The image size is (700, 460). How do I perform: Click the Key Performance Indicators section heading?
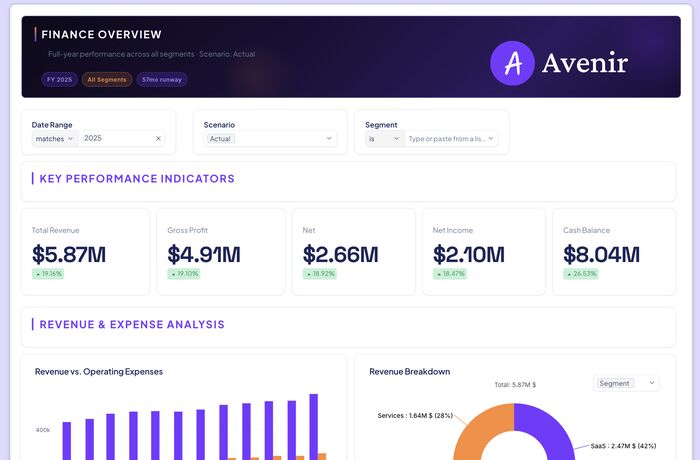pyautogui.click(x=137, y=179)
